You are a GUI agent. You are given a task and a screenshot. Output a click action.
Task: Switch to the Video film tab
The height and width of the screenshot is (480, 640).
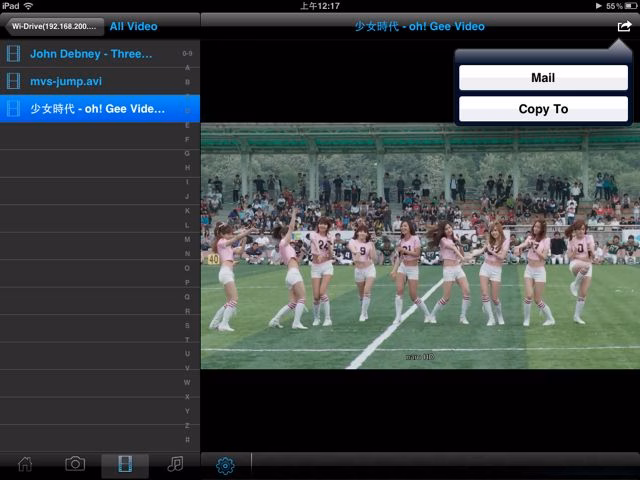click(x=125, y=465)
